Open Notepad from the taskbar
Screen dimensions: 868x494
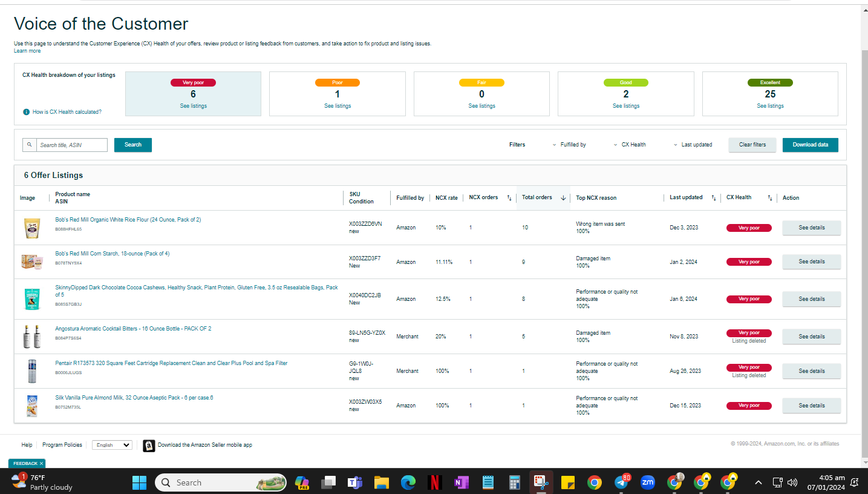click(x=488, y=482)
